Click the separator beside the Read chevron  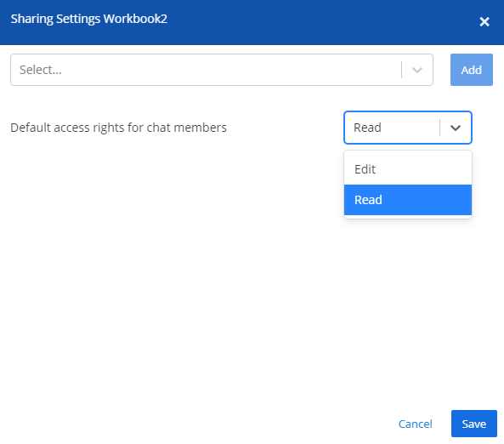(439, 128)
